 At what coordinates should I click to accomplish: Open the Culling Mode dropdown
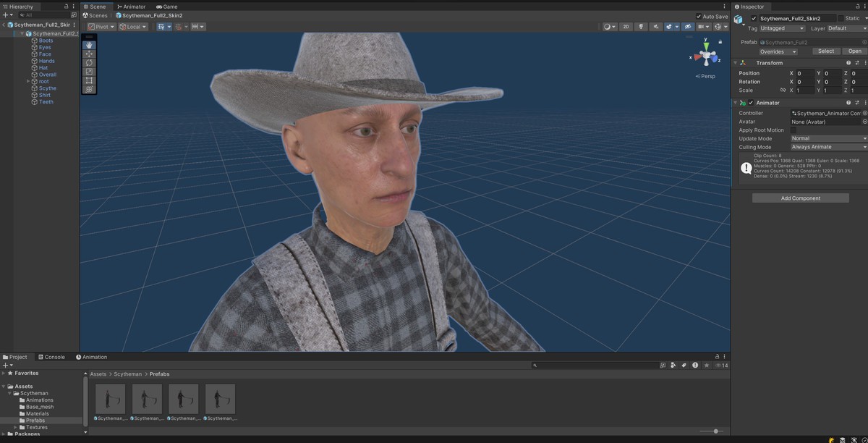click(829, 147)
